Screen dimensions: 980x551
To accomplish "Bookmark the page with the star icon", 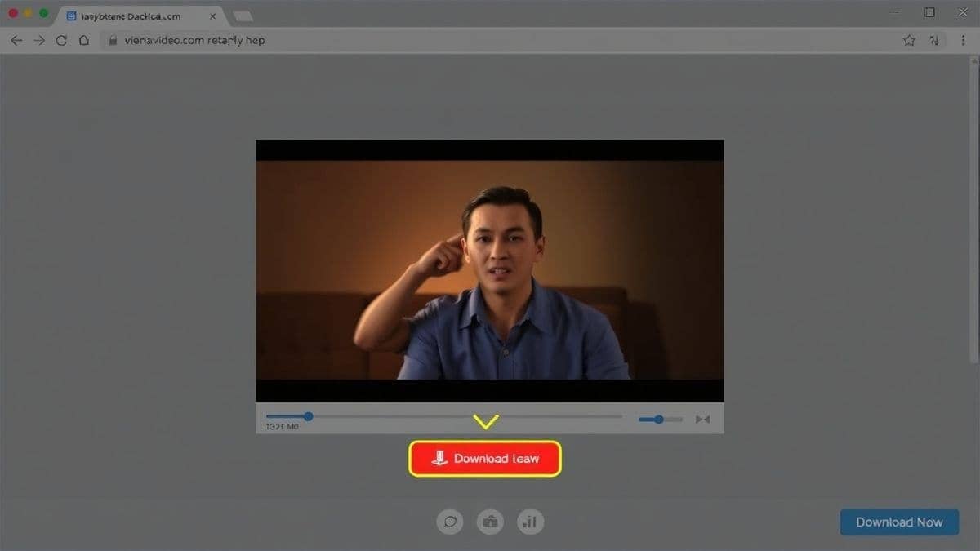I will [x=908, y=39].
